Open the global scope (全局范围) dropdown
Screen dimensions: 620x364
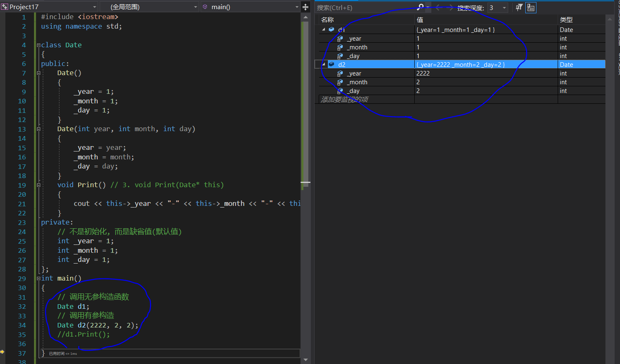[x=196, y=7]
